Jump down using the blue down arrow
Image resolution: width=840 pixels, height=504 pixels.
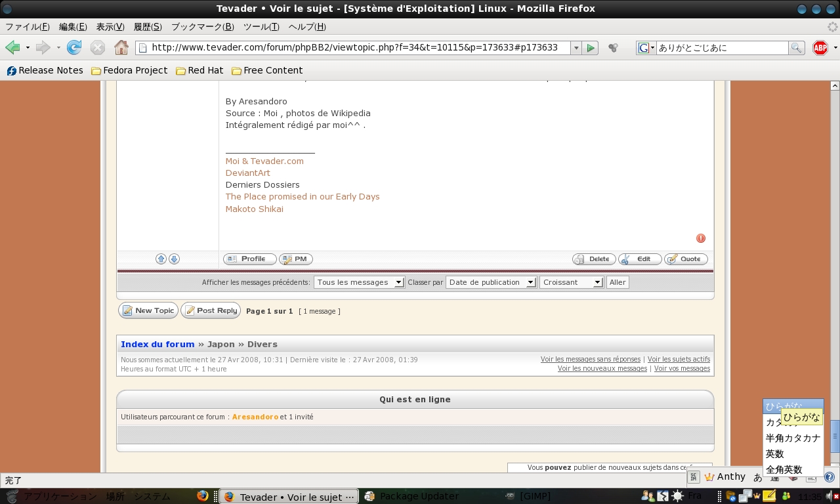(174, 259)
